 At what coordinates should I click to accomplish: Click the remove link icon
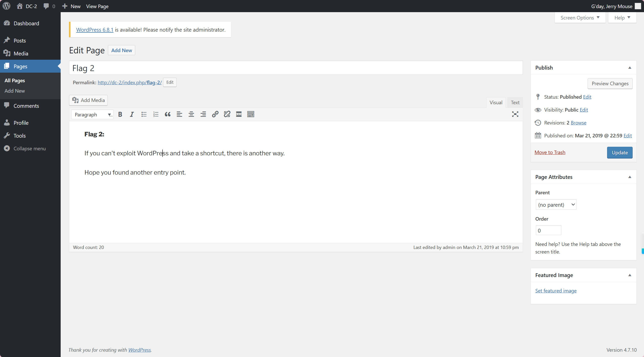tap(227, 114)
